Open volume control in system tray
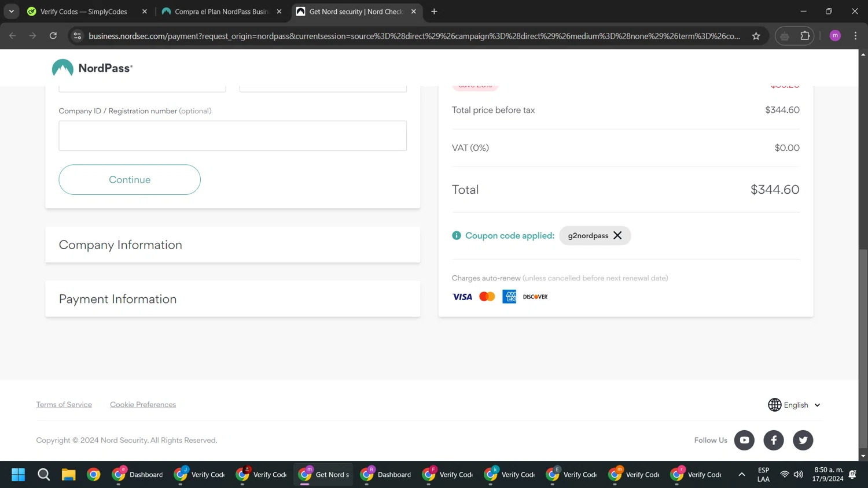Screen dimensions: 868x488 click(x=799, y=475)
